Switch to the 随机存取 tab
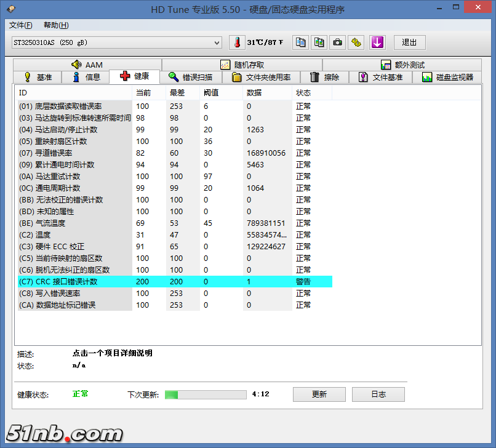This screenshot has height=448, width=496. point(242,65)
